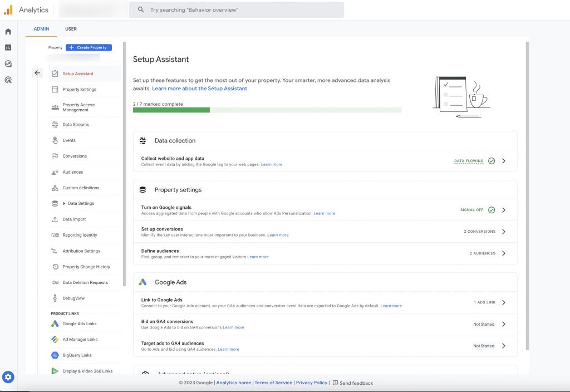570x392 pixels.
Task: Select Conversions menu item
Action: coord(85,156)
